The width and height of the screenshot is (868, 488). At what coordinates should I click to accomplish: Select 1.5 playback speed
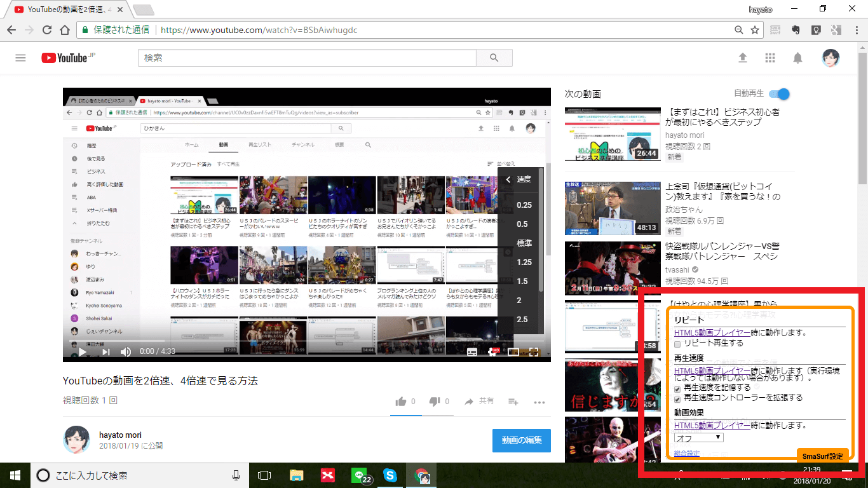tap(522, 281)
